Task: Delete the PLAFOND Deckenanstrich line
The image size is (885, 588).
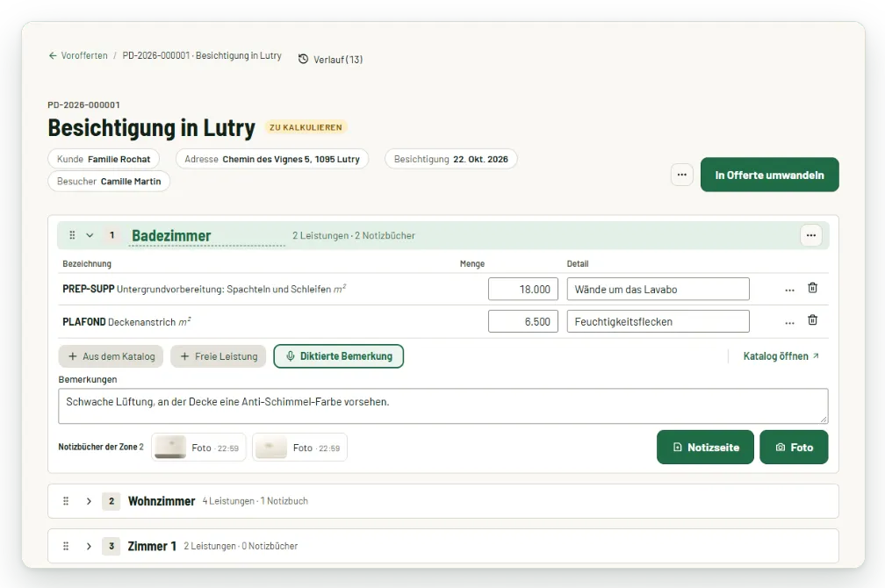Action: [x=813, y=320]
